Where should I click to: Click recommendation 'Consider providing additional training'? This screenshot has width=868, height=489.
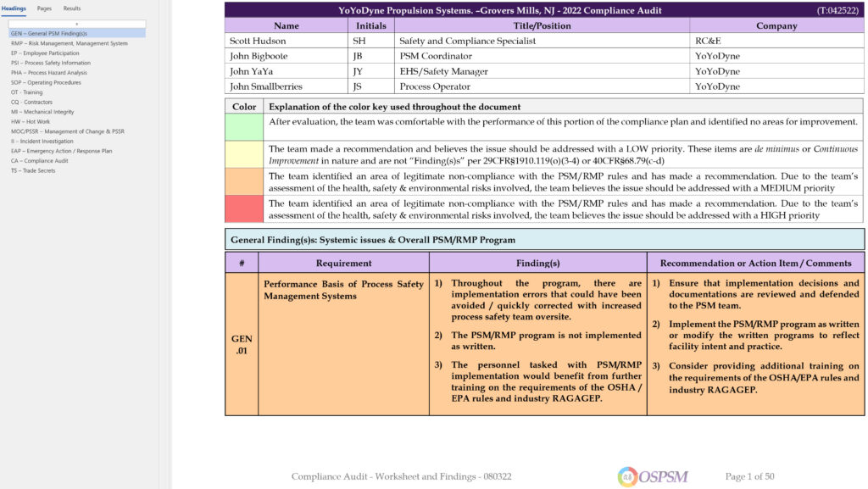click(x=764, y=378)
